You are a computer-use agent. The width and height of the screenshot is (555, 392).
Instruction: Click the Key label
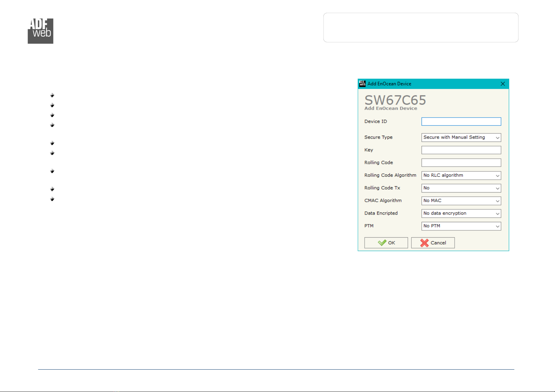pyautogui.click(x=369, y=150)
